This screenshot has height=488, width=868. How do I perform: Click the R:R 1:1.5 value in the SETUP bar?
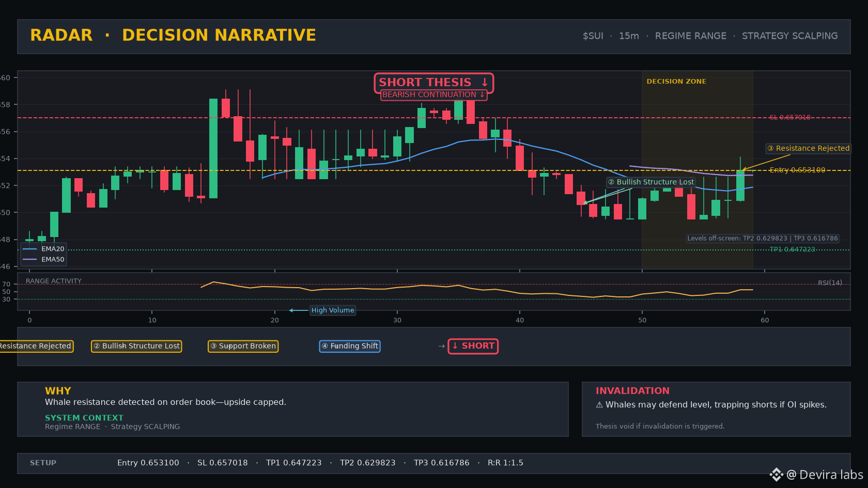pyautogui.click(x=505, y=463)
